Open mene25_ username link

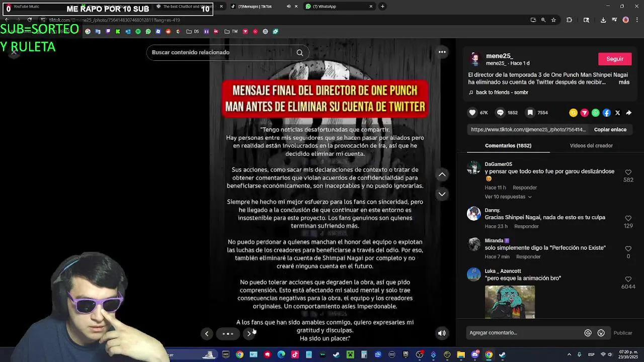pos(500,56)
